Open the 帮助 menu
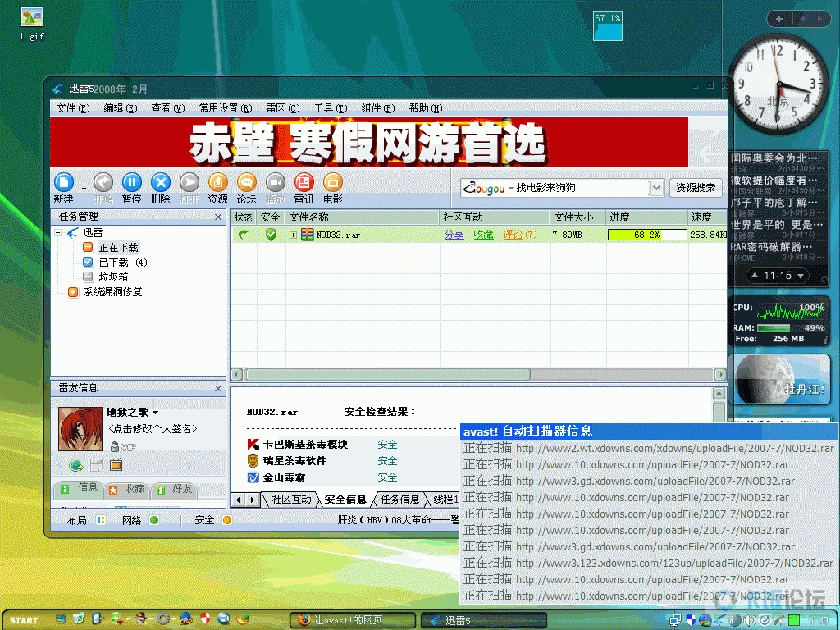Viewport: 840px width, 630px height. click(426, 108)
